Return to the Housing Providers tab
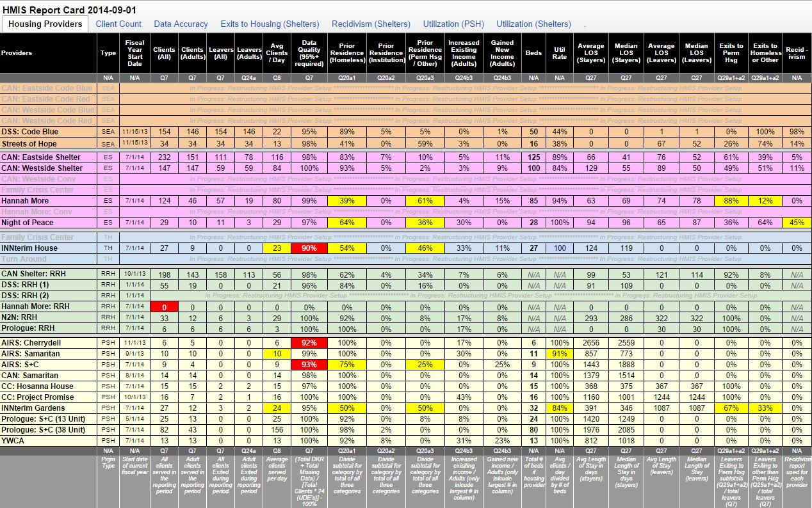The height and width of the screenshot is (508, 812). pyautogui.click(x=45, y=24)
